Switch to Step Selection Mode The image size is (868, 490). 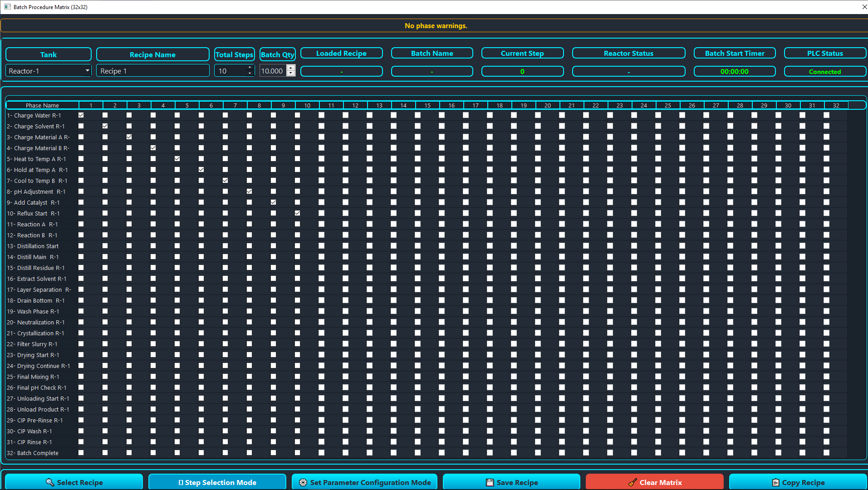pyautogui.click(x=217, y=482)
